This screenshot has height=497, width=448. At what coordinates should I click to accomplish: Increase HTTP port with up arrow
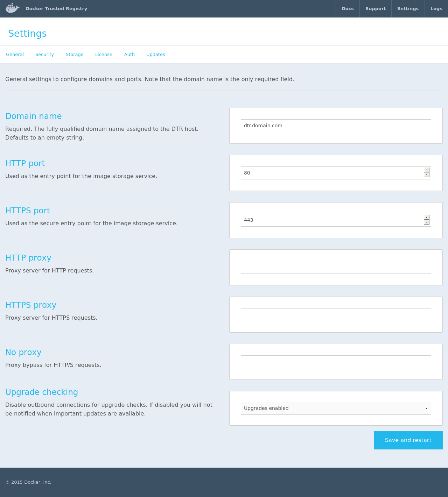427,170
